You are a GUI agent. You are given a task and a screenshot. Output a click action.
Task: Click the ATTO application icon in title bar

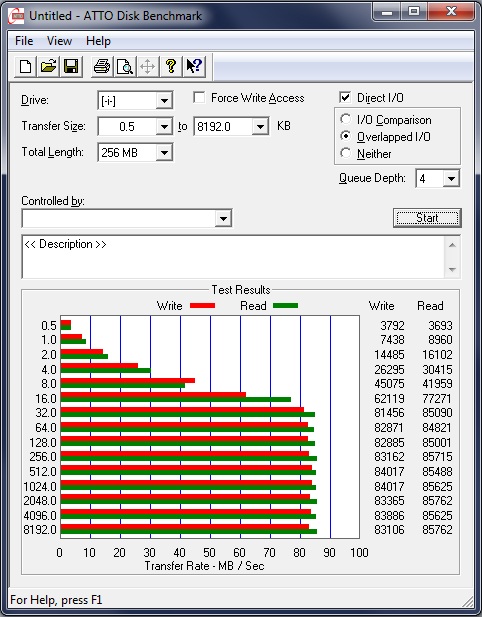point(17,16)
